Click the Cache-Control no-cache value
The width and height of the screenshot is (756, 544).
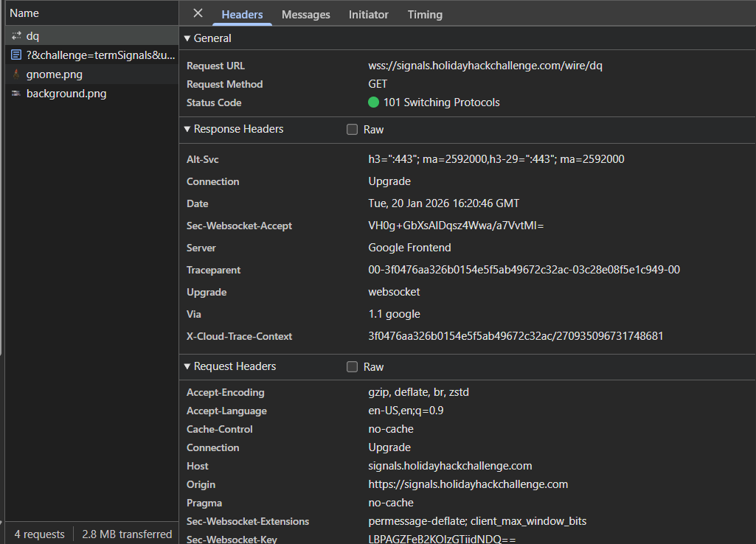click(x=390, y=429)
